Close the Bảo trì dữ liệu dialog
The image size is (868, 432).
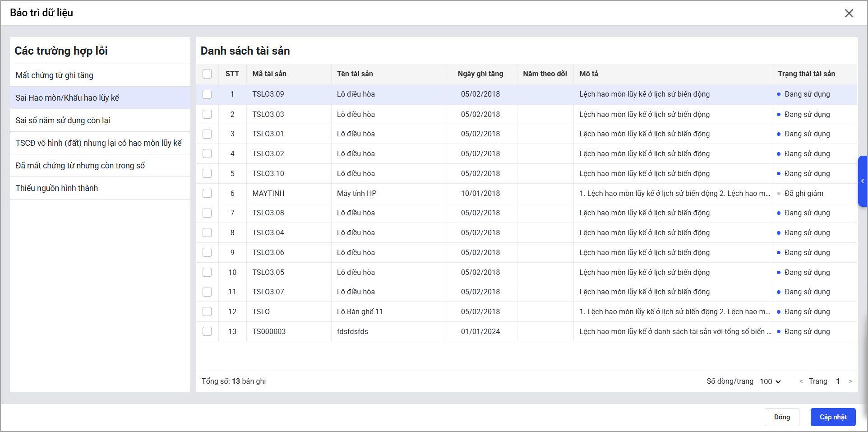coord(849,13)
